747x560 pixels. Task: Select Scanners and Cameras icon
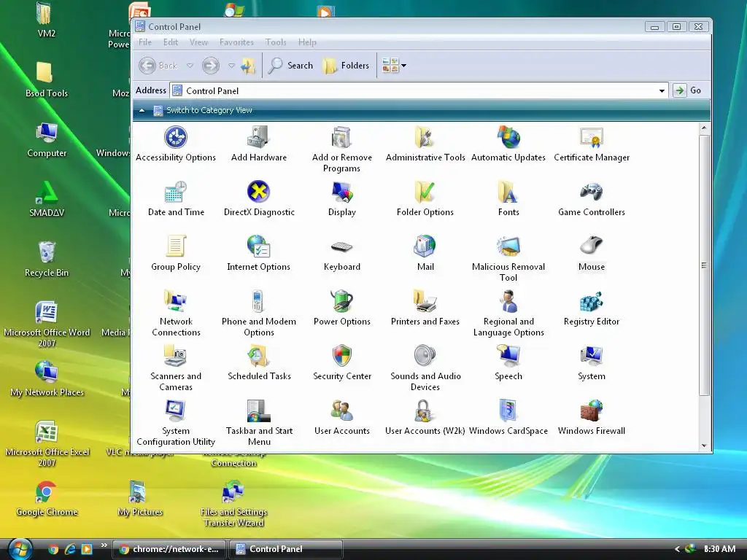pyautogui.click(x=176, y=356)
